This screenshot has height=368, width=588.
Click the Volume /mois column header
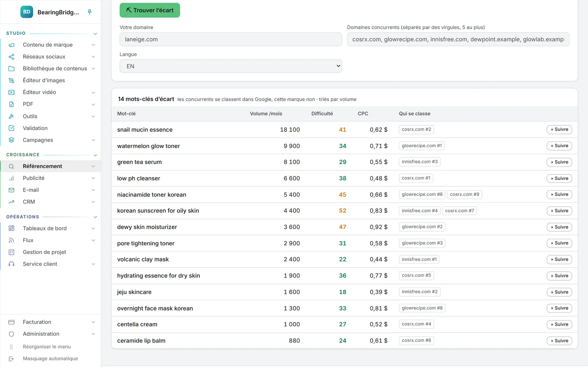pos(266,114)
